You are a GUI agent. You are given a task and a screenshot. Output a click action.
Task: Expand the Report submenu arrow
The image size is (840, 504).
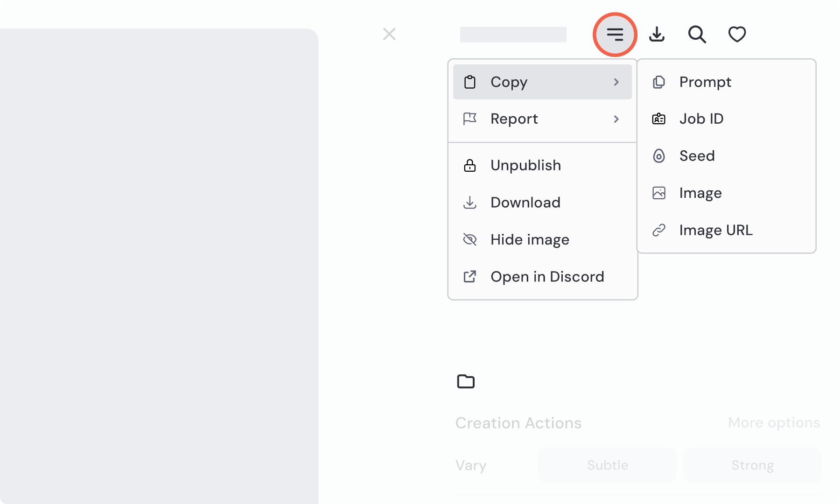[x=616, y=119]
